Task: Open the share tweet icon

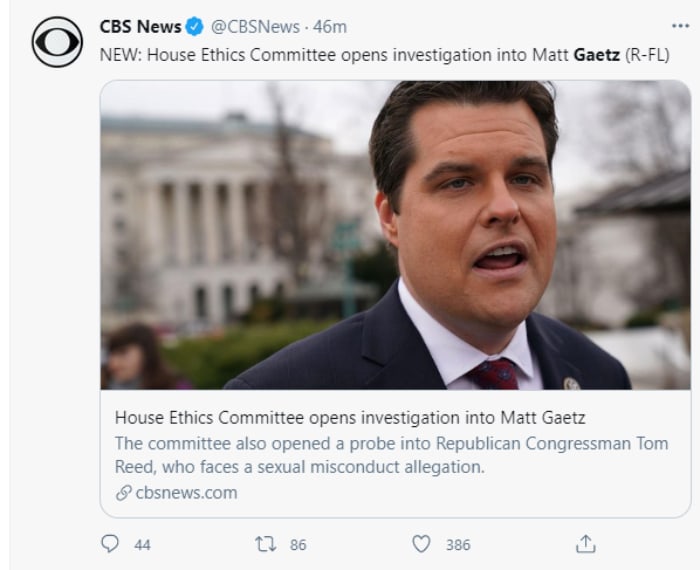Action: [586, 543]
